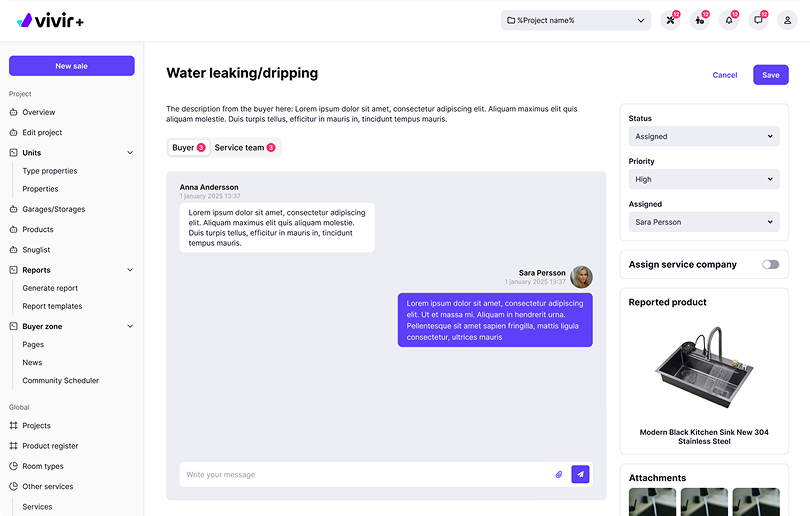The image size is (810, 516).
Task: Open the Priority dropdown showing High
Action: (x=704, y=179)
